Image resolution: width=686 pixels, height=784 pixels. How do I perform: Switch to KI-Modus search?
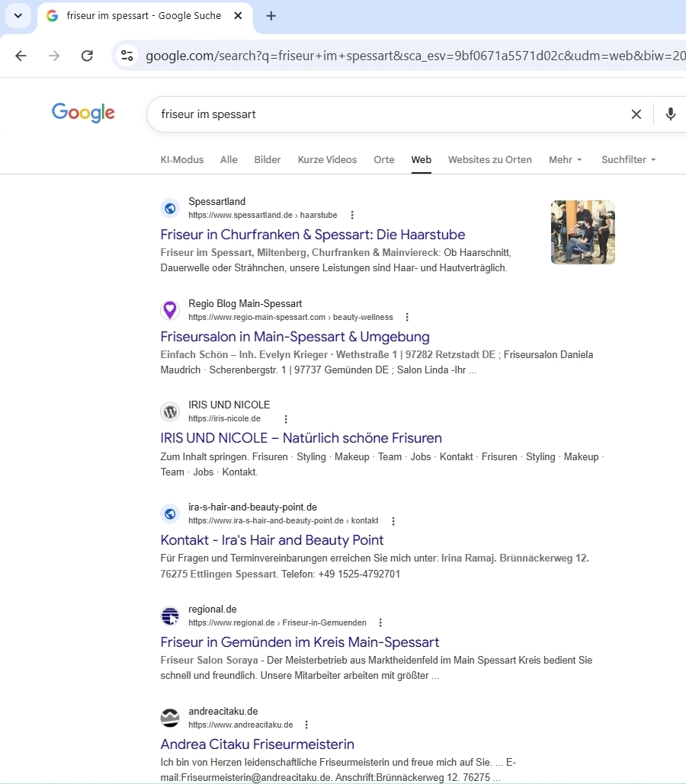(182, 160)
